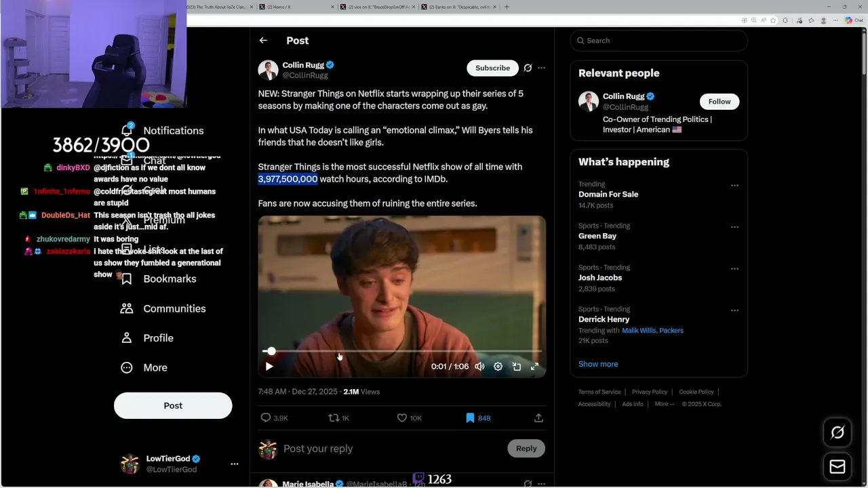Image resolution: width=868 pixels, height=488 pixels.
Task: Open the three-dot menu on Collin Rugg's post
Action: coord(541,68)
